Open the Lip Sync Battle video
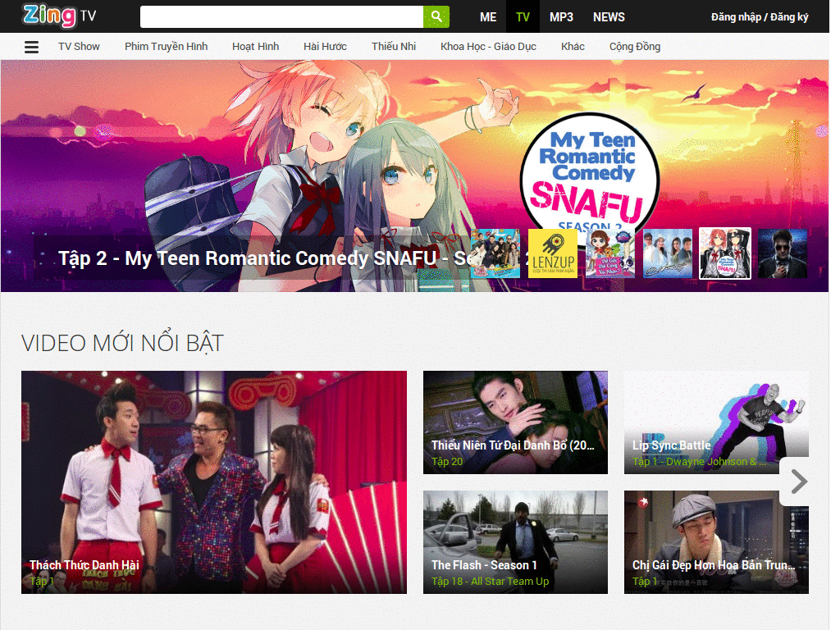This screenshot has height=630, width=840. [716, 422]
